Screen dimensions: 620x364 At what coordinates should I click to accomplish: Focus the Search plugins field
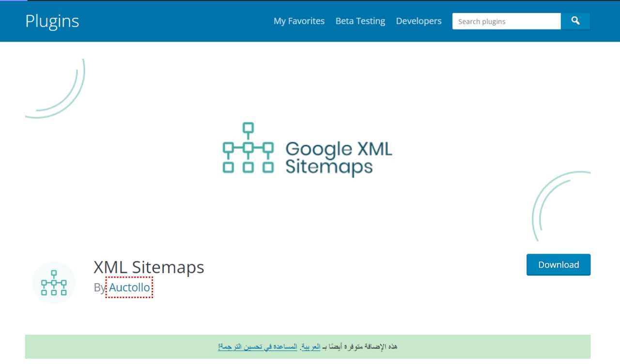click(507, 21)
